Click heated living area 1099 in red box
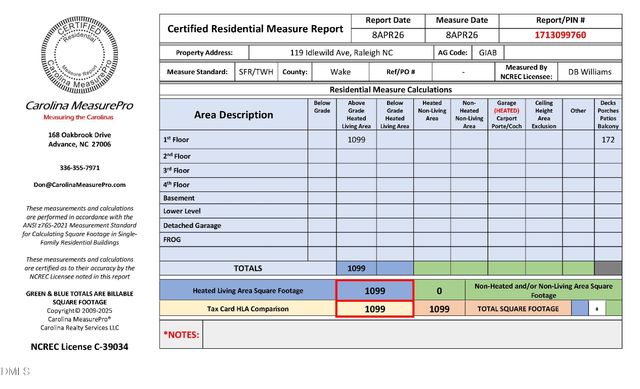640x389 pixels. point(375,291)
